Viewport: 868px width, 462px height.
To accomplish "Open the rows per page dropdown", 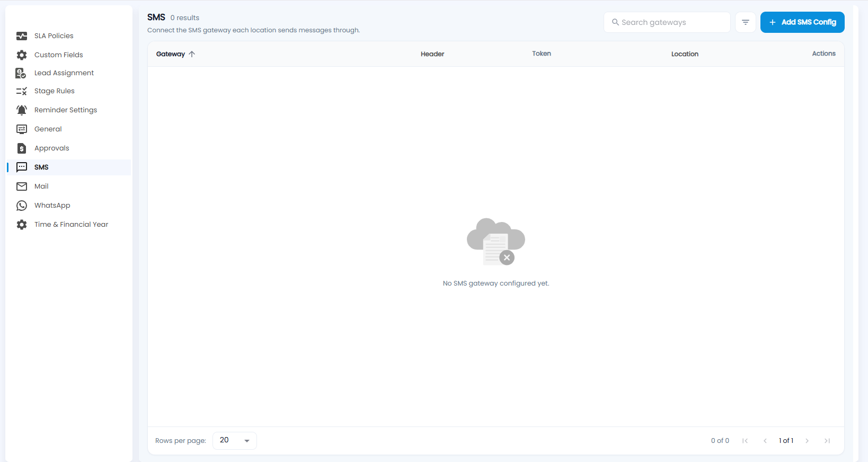I will (235, 441).
